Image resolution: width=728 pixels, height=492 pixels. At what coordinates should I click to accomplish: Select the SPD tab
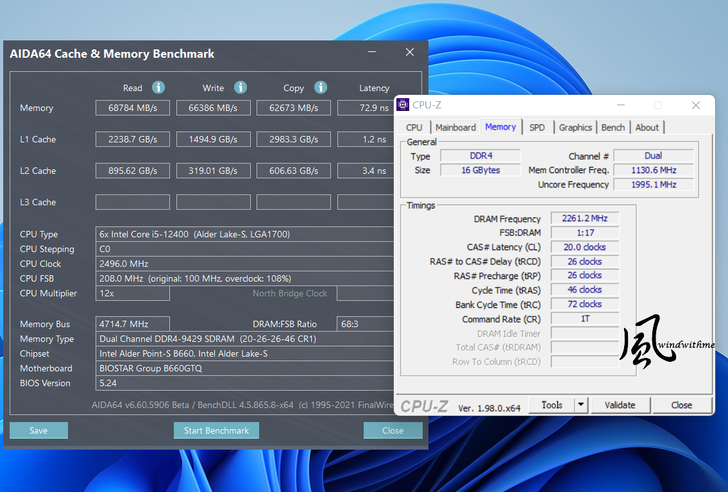click(537, 127)
